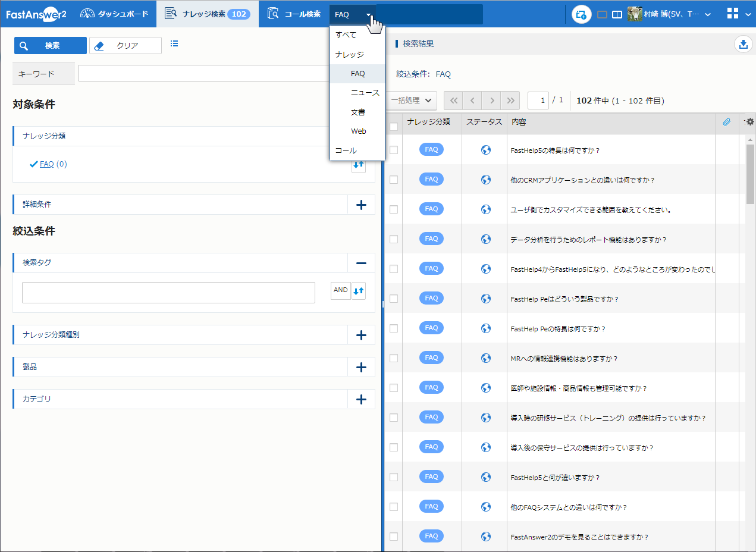756x552 pixels.
Task: Check the box for FastHelp5の特長は何ですか row
Action: [394, 150]
